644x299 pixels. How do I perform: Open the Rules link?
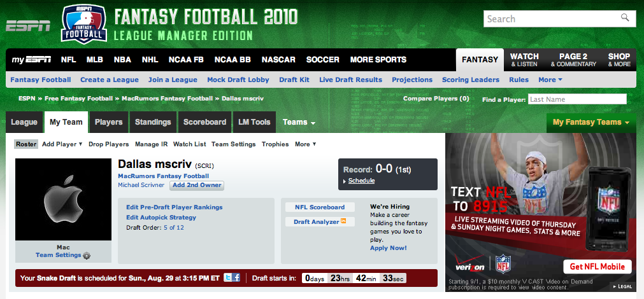point(519,80)
